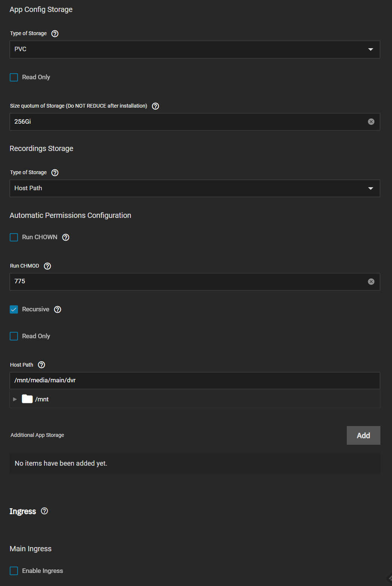This screenshot has width=392, height=586.
Task: Click the Recordings Storage heading
Action: pyautogui.click(x=41, y=148)
